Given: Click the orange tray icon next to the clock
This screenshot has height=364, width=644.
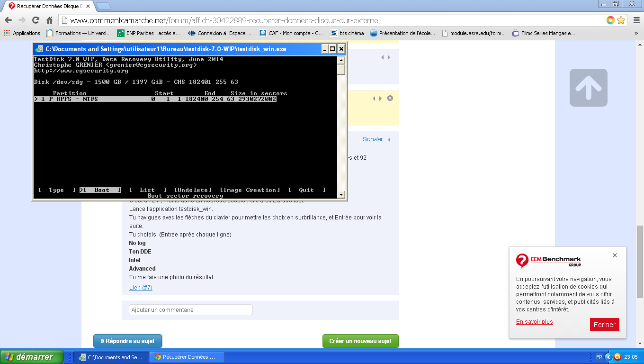Looking at the screenshot, I should 617,357.
